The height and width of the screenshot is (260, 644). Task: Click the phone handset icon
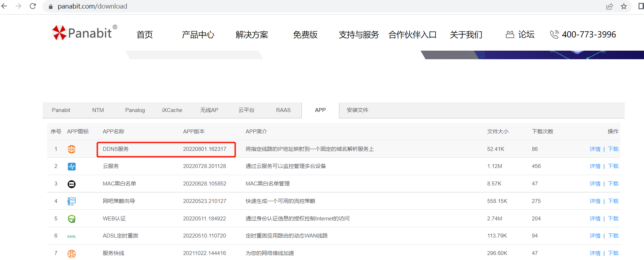click(x=554, y=34)
